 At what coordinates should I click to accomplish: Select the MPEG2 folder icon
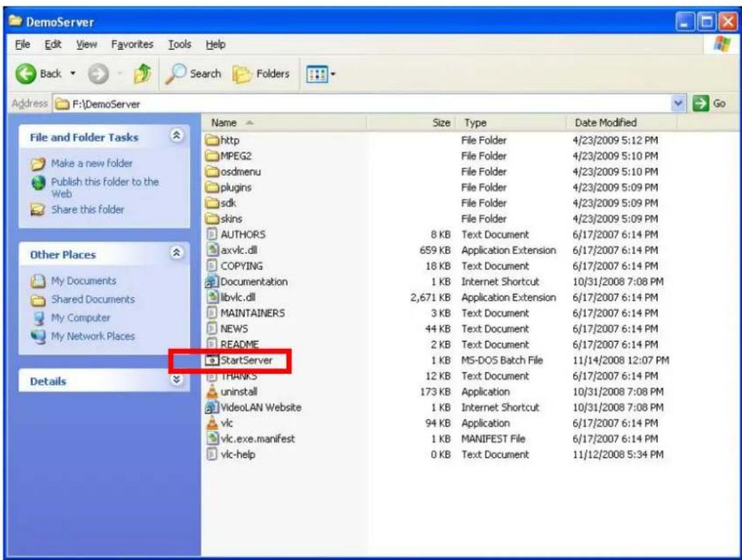(212, 156)
